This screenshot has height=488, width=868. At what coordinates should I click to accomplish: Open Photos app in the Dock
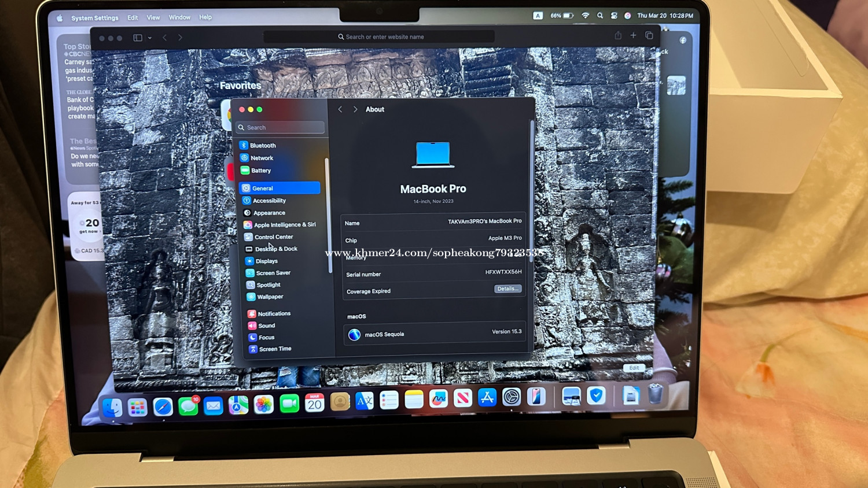click(264, 404)
